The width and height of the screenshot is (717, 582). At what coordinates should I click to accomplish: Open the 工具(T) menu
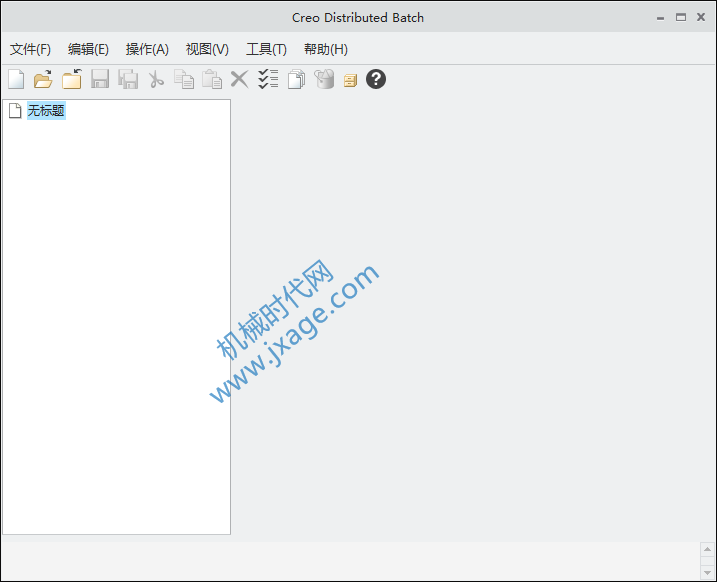click(x=266, y=49)
